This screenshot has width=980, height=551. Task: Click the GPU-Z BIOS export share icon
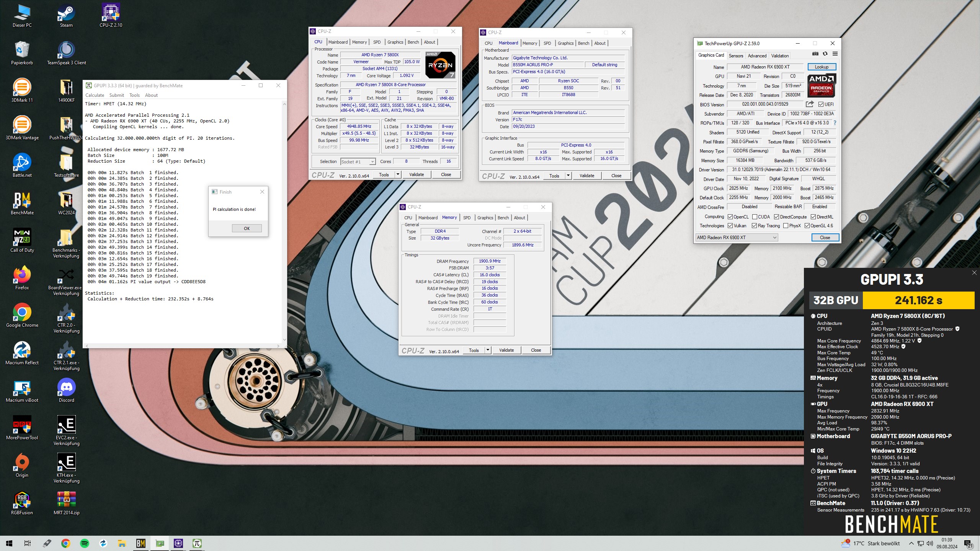click(809, 104)
